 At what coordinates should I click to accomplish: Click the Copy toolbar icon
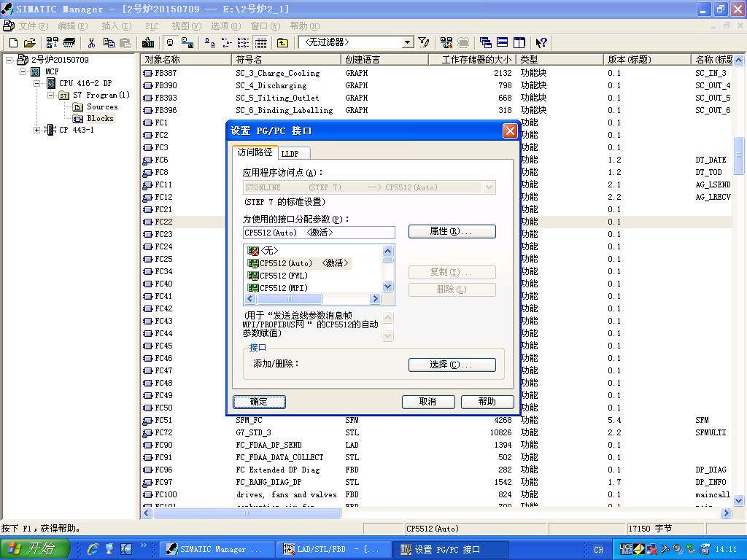coord(109,43)
